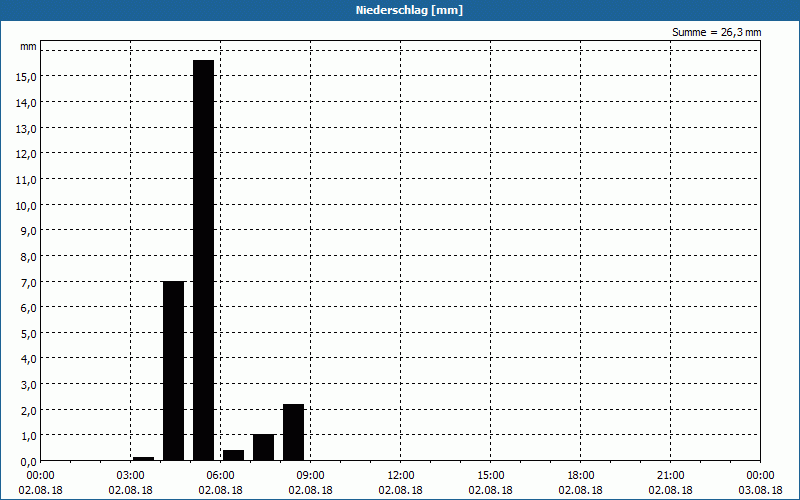Click the '5,0' y-axis label

(x=29, y=334)
